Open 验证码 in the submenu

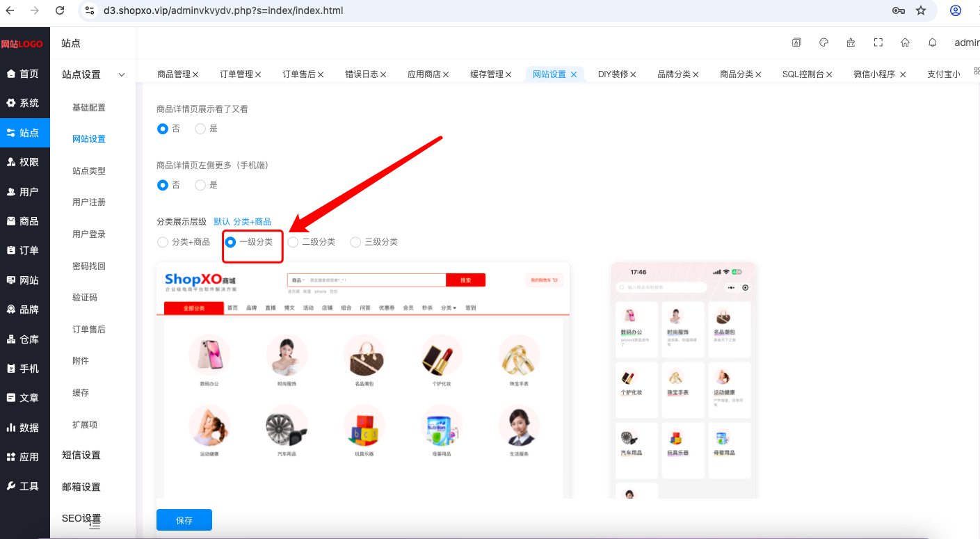click(x=85, y=298)
